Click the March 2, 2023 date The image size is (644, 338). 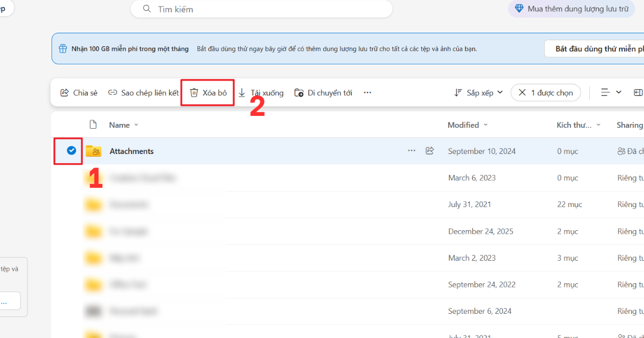(x=472, y=258)
